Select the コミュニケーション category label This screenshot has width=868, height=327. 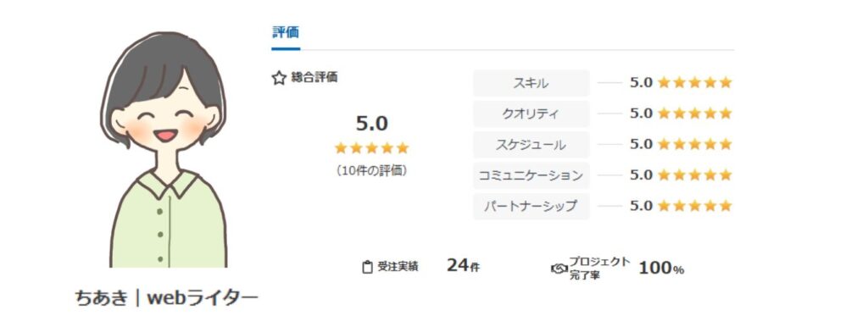point(531,175)
